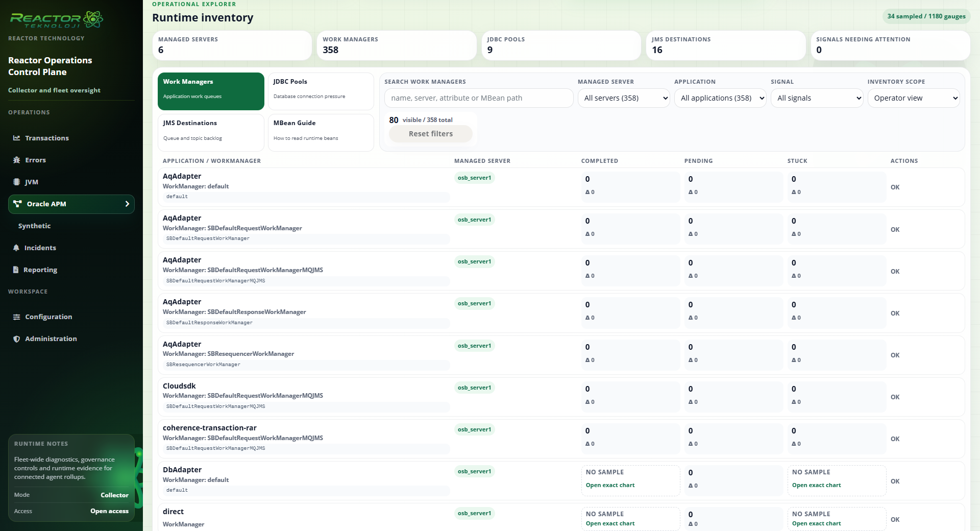Viewport: 980px width, 531px height.
Task: Select Synthetic under Oracle APM
Action: click(x=34, y=226)
